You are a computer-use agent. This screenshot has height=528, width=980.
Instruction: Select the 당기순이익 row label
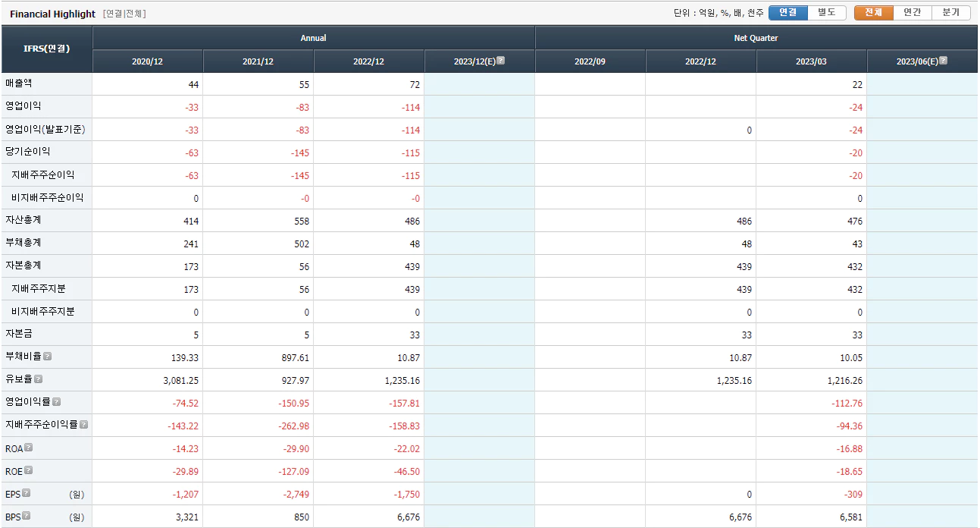tap(27, 152)
